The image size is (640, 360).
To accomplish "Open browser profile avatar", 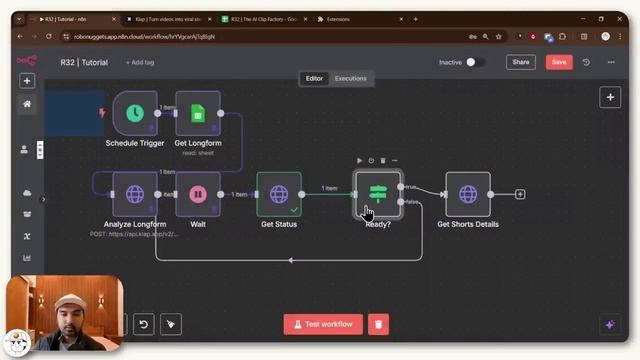I will click(606, 36).
